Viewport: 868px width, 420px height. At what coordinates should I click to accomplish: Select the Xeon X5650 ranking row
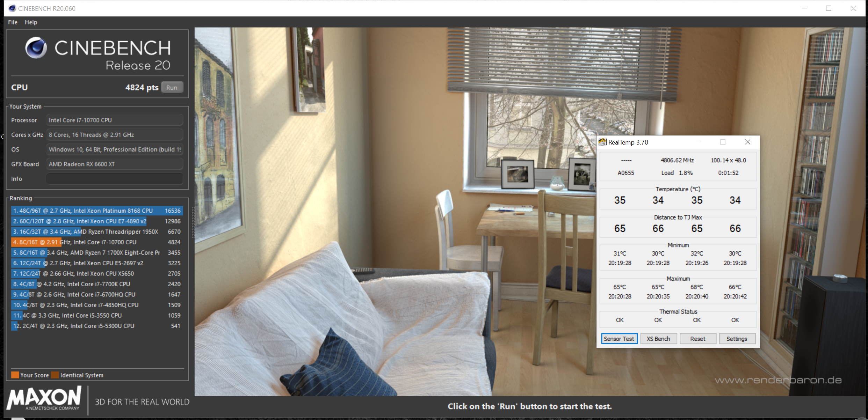[x=97, y=273]
